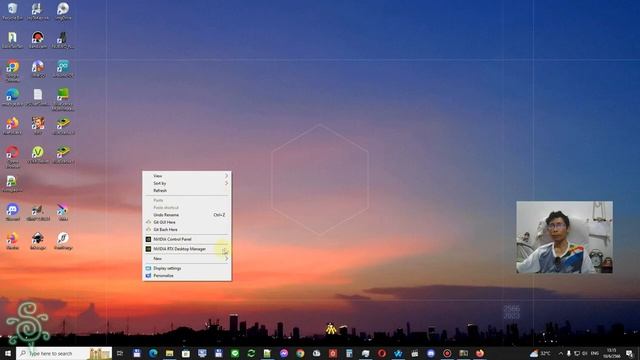Show hidden system tray icons chevron
Screen dimensions: 640x360
pos(560,353)
